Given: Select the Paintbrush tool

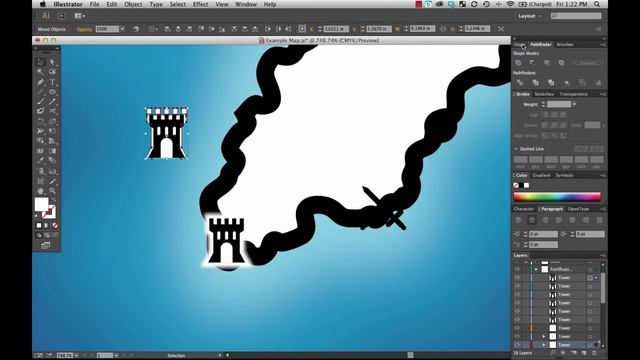Looking at the screenshot, I should 41,102.
